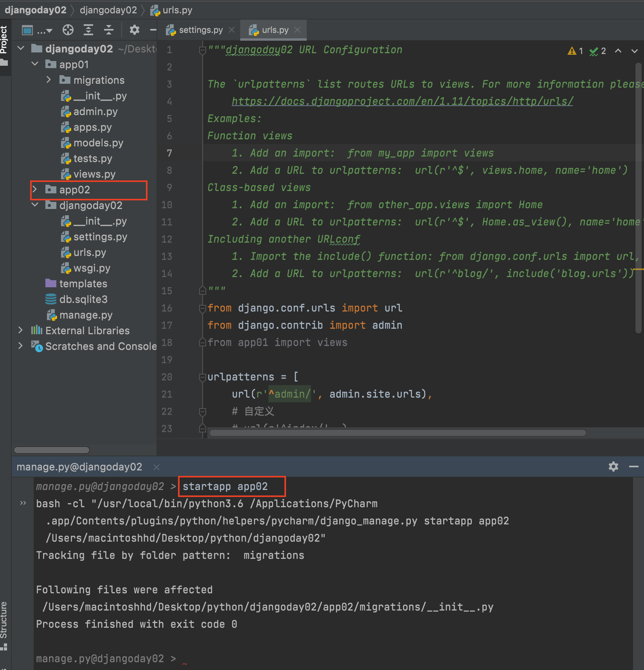Switch to the settings.py editor tab
This screenshot has height=670, width=644.
click(194, 30)
